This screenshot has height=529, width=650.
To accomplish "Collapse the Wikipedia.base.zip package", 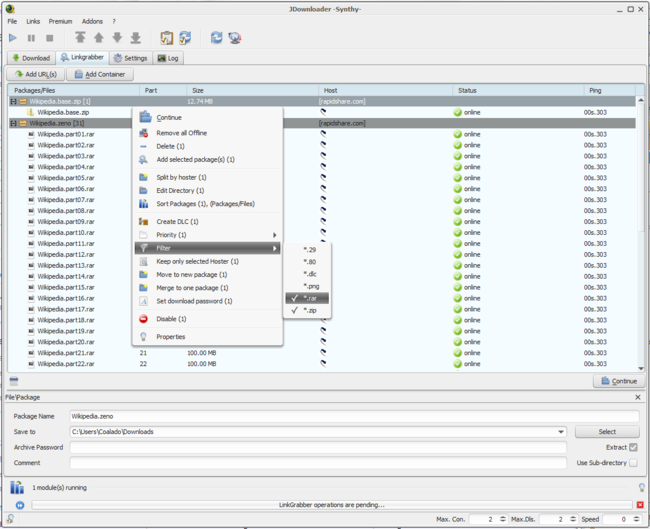I will point(13,101).
